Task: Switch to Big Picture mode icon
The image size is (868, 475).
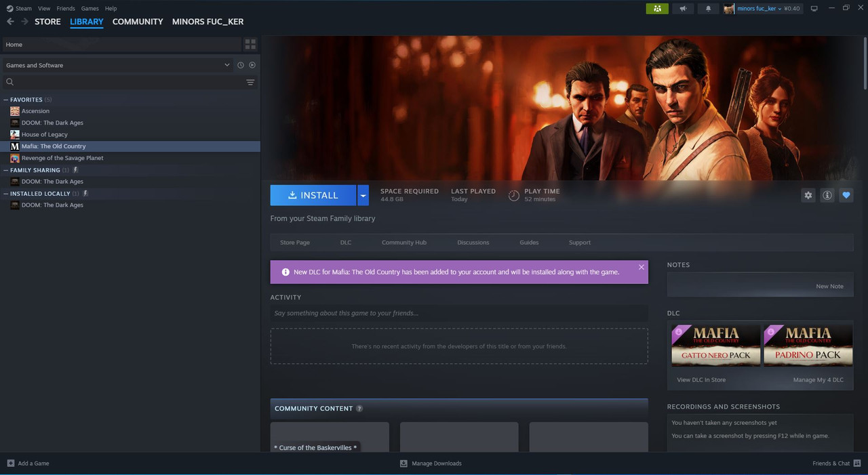Action: pos(814,9)
